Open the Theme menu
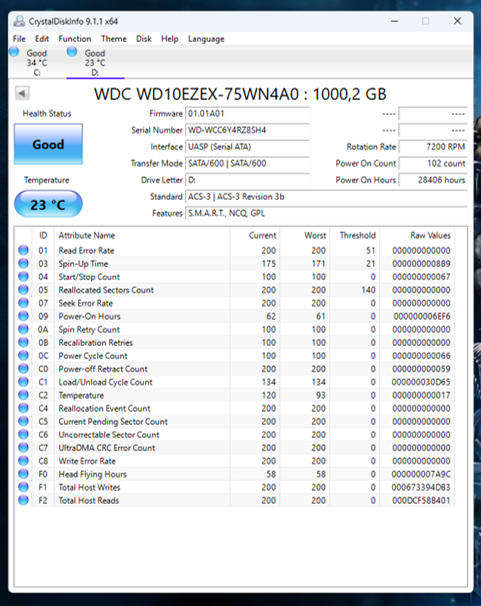The height and width of the screenshot is (606, 481). coord(114,39)
